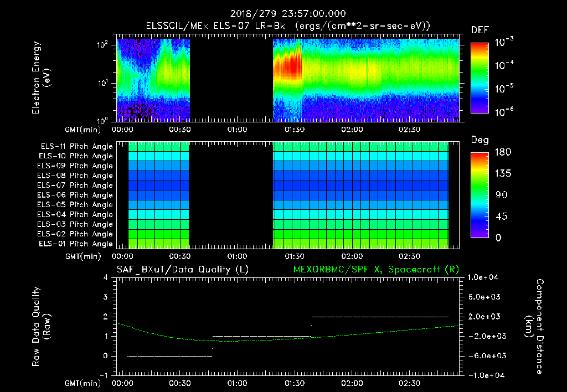Viewport: 567px width, 392px height.
Task: Click the data quality 0 line segment
Action: pyautogui.click(x=169, y=356)
